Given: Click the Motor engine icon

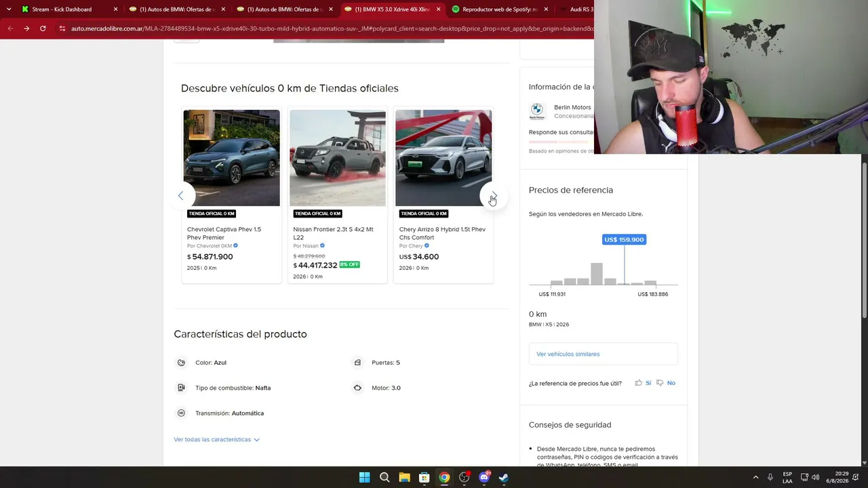Looking at the screenshot, I should [x=357, y=388].
